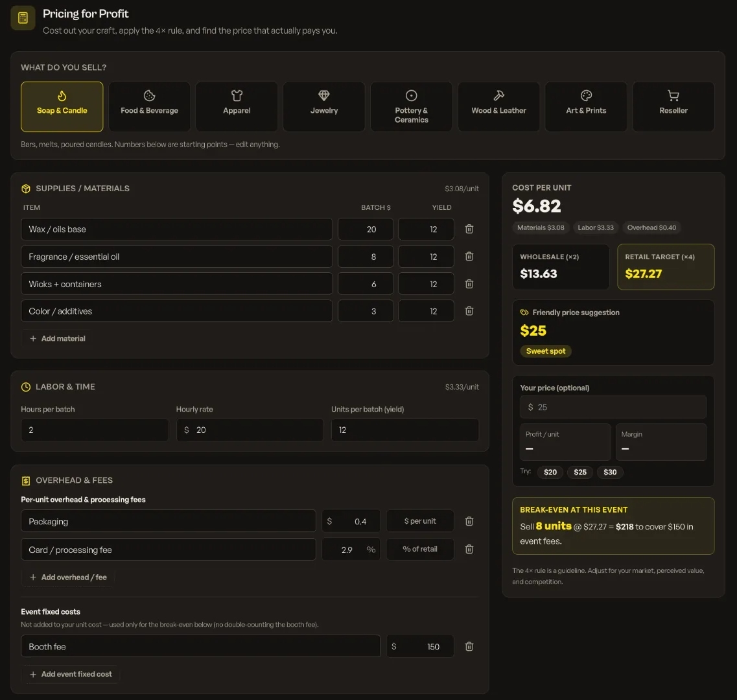Viewport: 737px width, 700px height.
Task: Edit Wax / oils base batch cost 20
Action: pyautogui.click(x=365, y=229)
